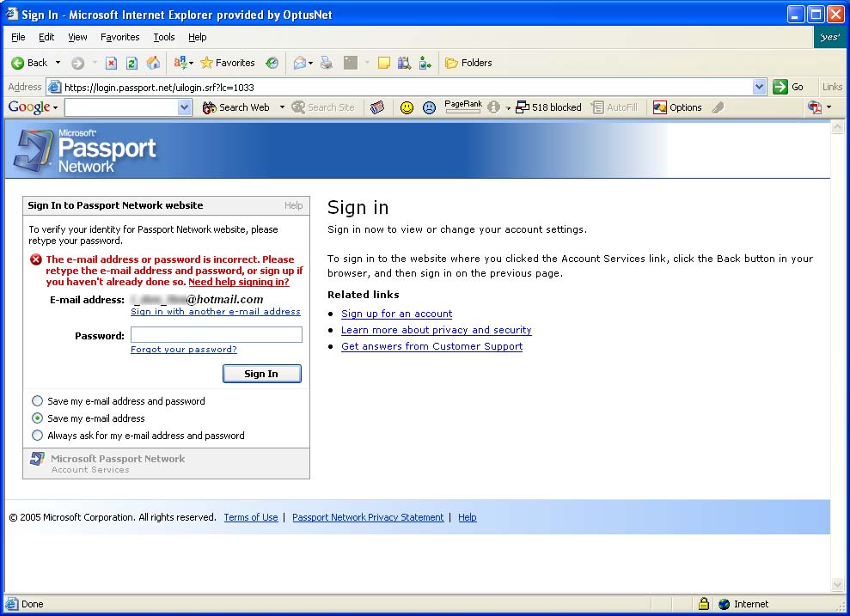Open the Edit menu
Viewport: 850px width, 616px height.
46,37
